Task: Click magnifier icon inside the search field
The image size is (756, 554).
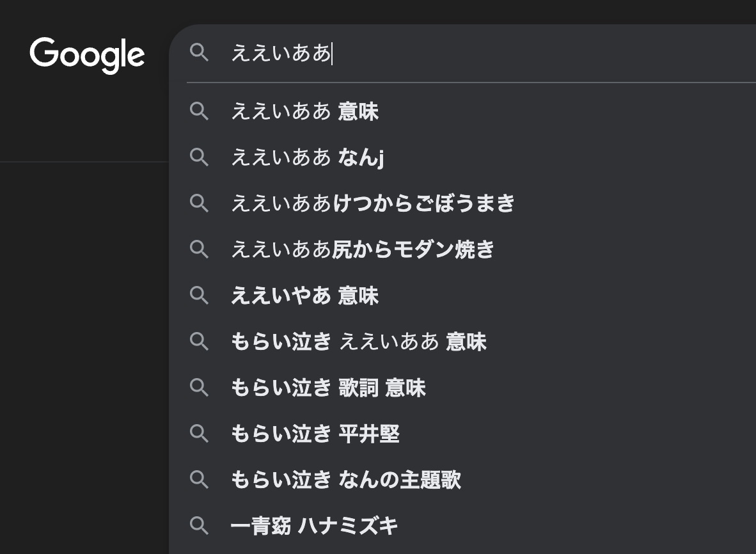Action: pyautogui.click(x=200, y=53)
